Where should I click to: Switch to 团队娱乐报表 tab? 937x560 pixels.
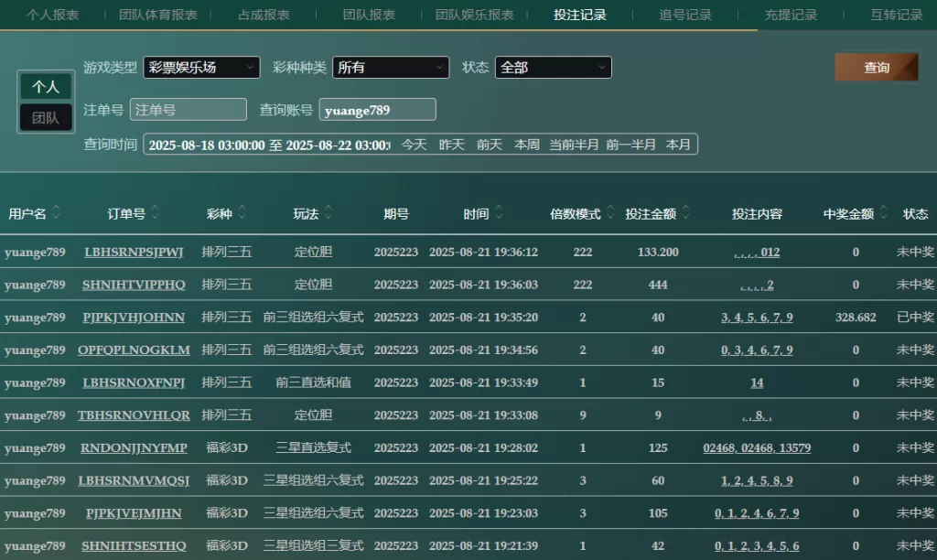click(x=475, y=15)
